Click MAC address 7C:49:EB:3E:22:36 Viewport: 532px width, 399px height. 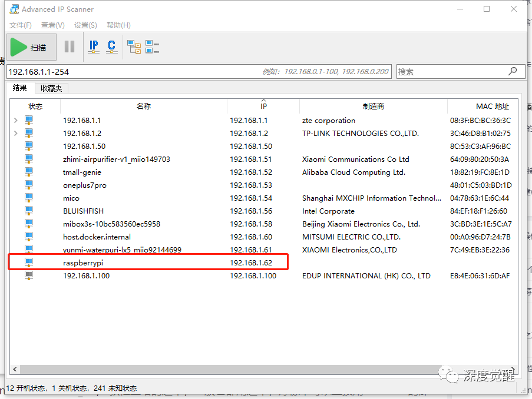tap(480, 250)
